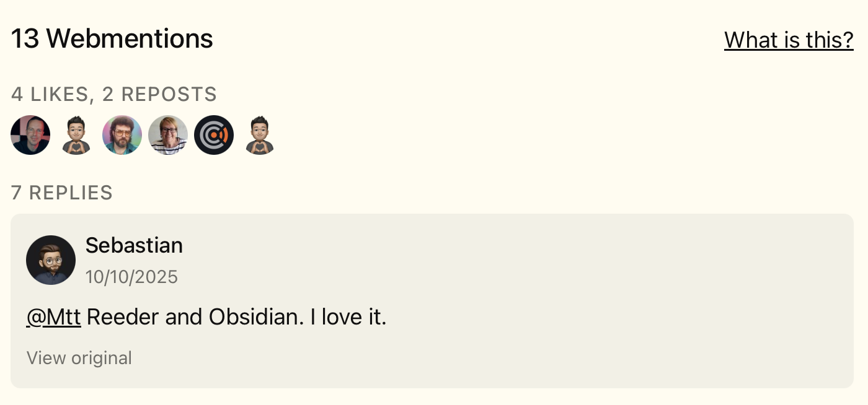The height and width of the screenshot is (405, 868).
Task: Open Sebastian's profile via his name
Action: click(134, 246)
